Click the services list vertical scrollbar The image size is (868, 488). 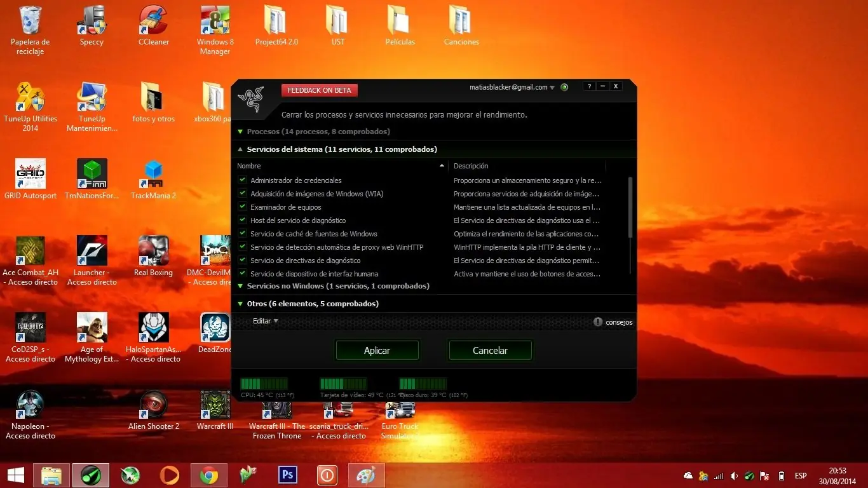630,207
